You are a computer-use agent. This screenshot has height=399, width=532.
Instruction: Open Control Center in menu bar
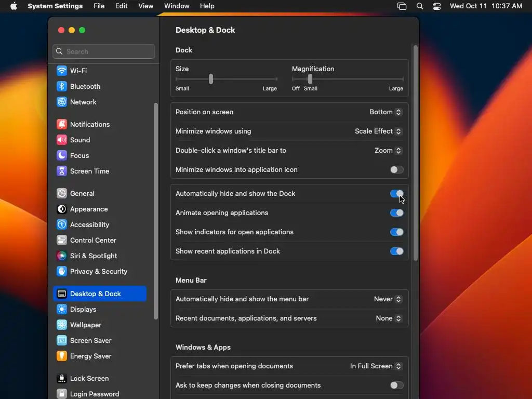[436, 6]
